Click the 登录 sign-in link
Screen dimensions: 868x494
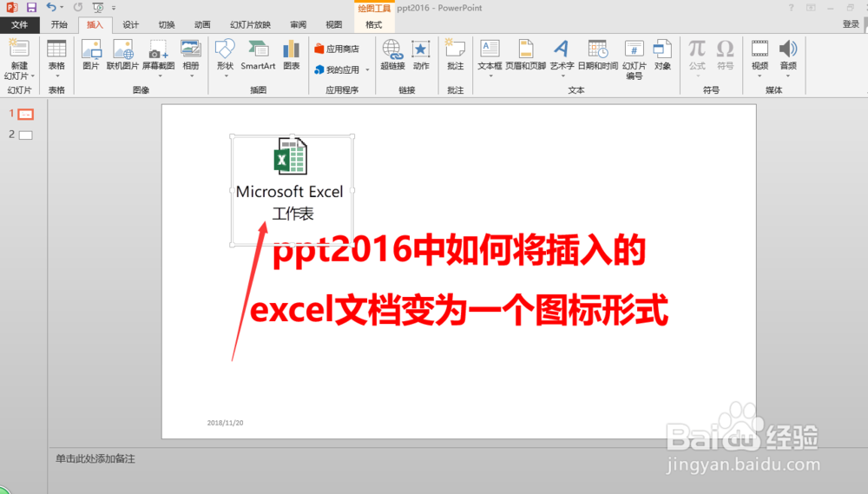point(851,23)
